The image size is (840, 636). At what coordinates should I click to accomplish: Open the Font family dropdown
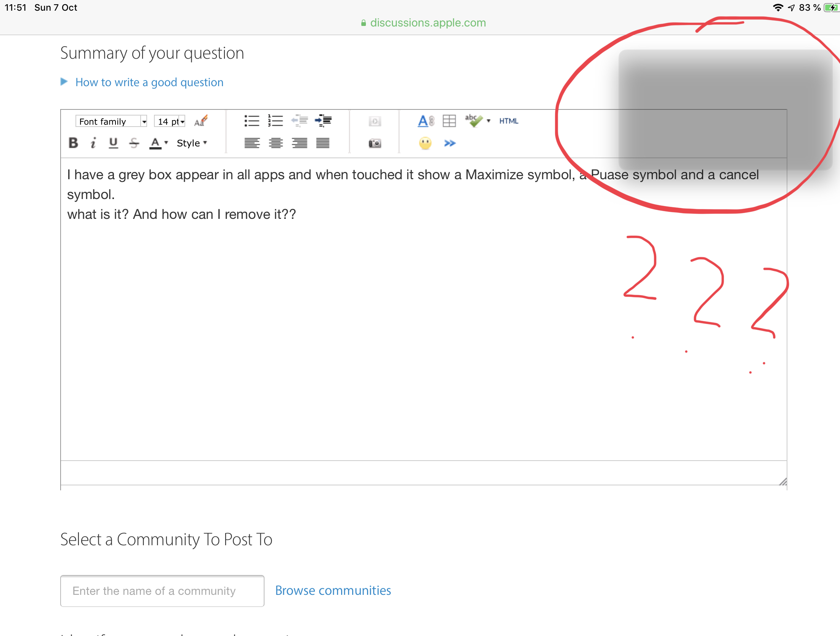click(111, 121)
